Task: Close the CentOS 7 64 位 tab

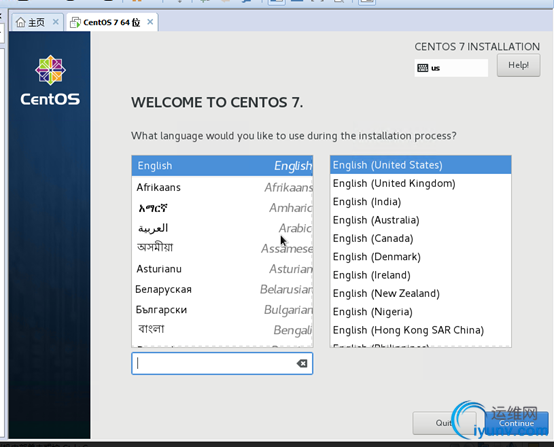Action: (150, 22)
